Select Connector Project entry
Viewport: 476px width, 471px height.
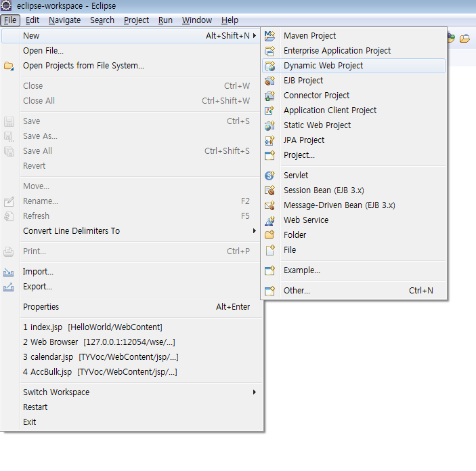(x=353, y=96)
